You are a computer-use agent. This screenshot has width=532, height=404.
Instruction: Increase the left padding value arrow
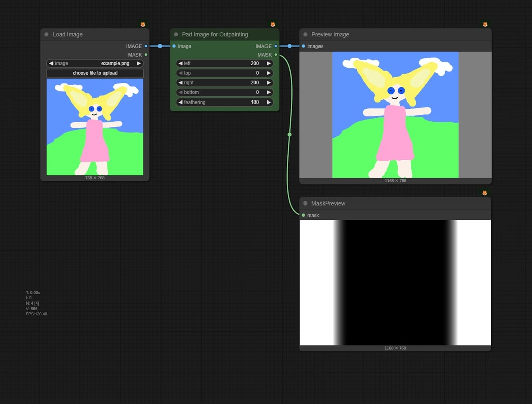click(x=269, y=63)
